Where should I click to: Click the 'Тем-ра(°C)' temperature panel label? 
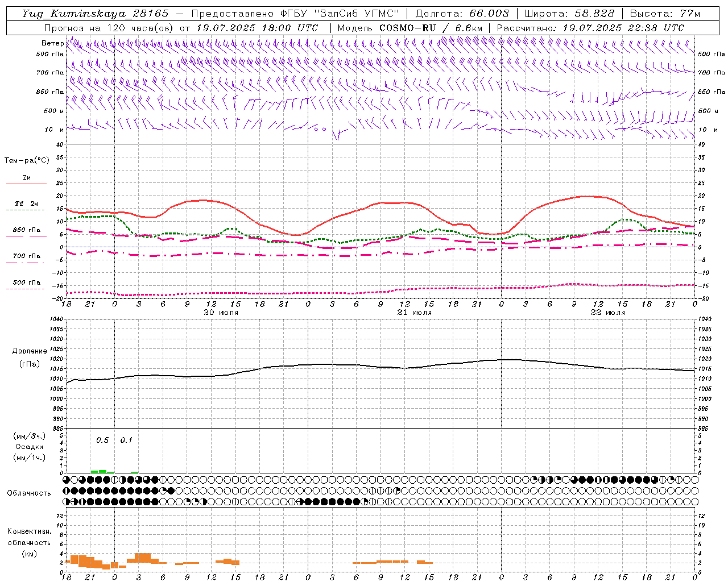pos(27,161)
